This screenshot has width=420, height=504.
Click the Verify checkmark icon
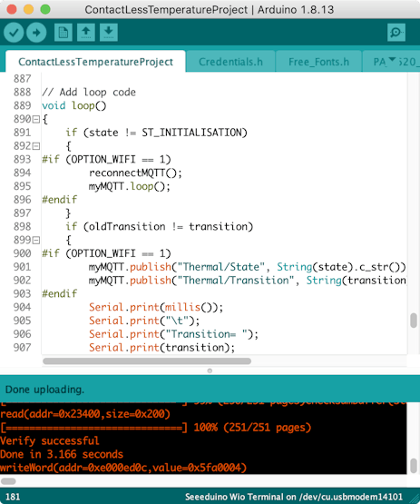tap(14, 33)
